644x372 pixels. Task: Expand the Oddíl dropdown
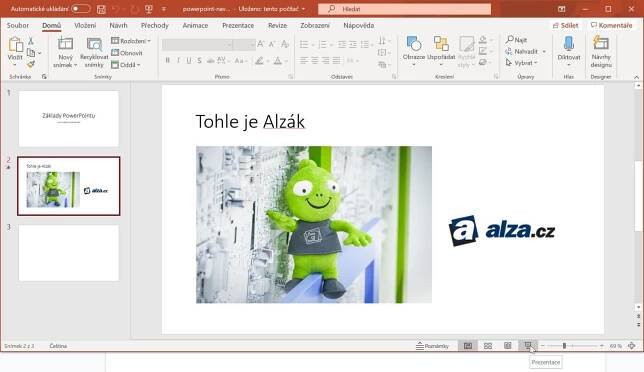pyautogui.click(x=126, y=64)
